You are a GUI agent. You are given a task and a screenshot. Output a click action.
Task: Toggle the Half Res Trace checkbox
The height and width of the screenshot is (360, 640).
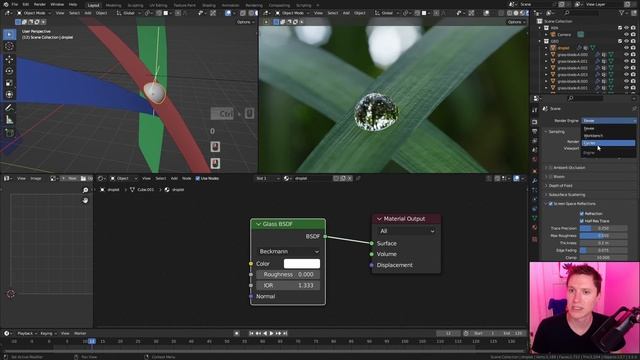pyautogui.click(x=582, y=221)
